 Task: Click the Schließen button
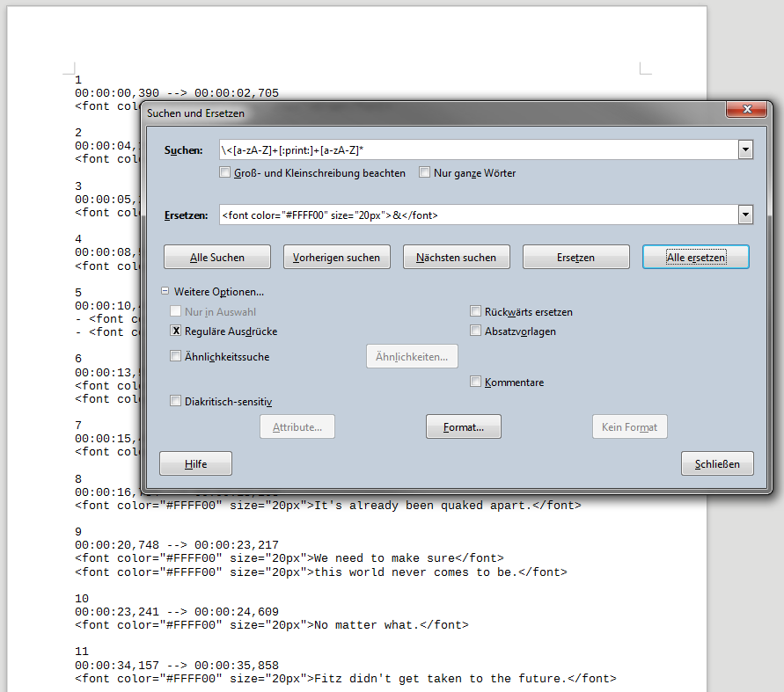pos(717,463)
